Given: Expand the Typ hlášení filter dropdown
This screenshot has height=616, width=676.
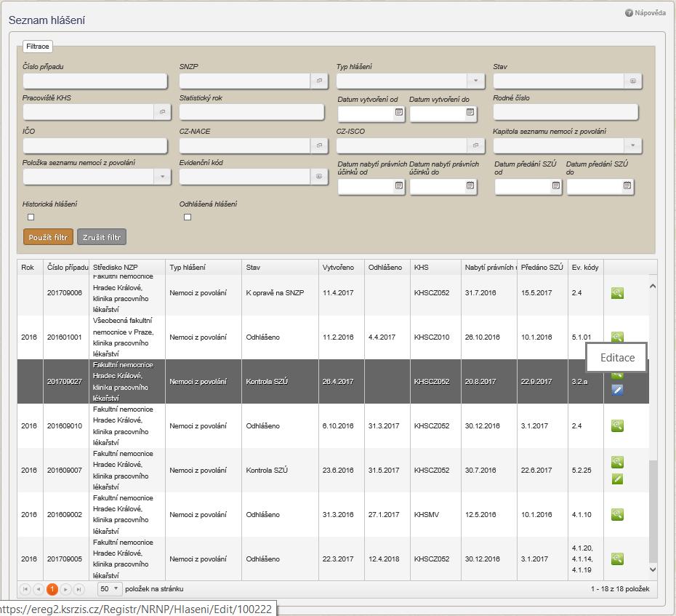Looking at the screenshot, I should click(476, 81).
